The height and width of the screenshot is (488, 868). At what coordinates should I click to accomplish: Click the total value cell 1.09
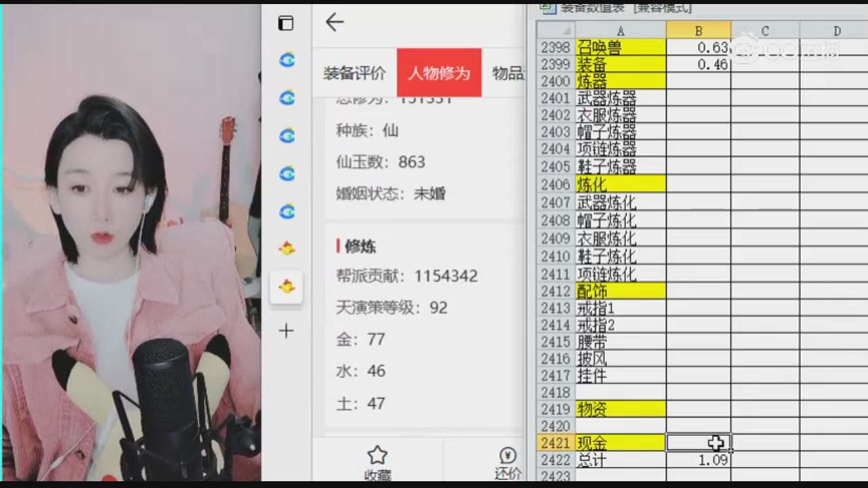(698, 460)
